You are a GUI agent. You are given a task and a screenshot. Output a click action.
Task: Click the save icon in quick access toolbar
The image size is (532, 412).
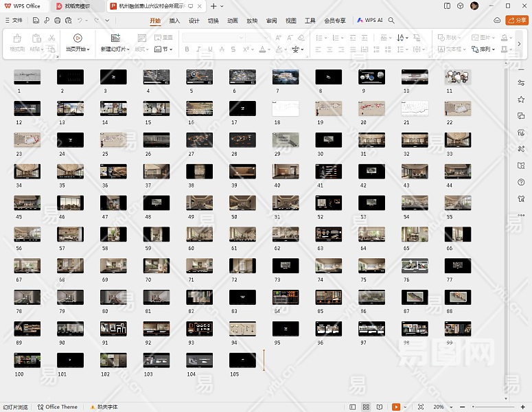pyautogui.click(x=34, y=21)
